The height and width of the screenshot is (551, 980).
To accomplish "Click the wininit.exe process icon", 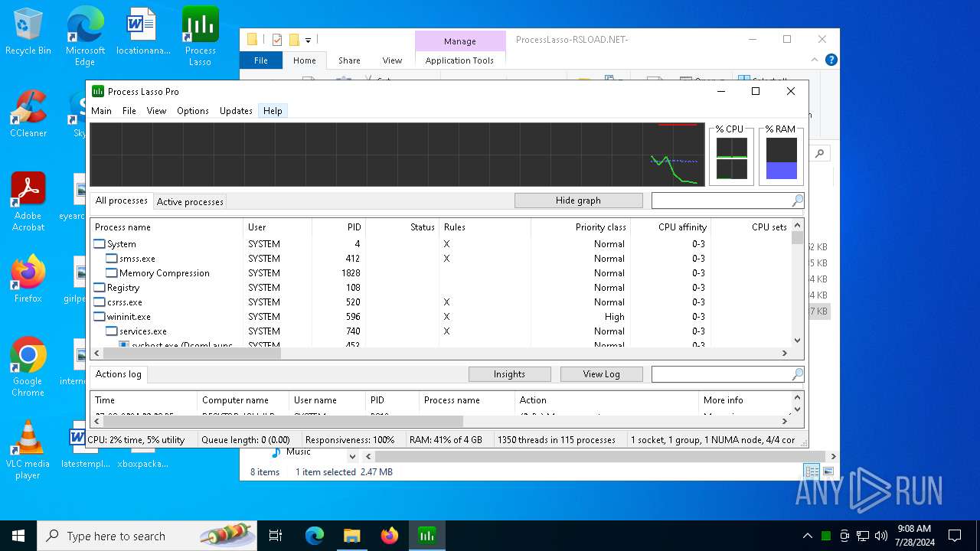I will tap(100, 317).
